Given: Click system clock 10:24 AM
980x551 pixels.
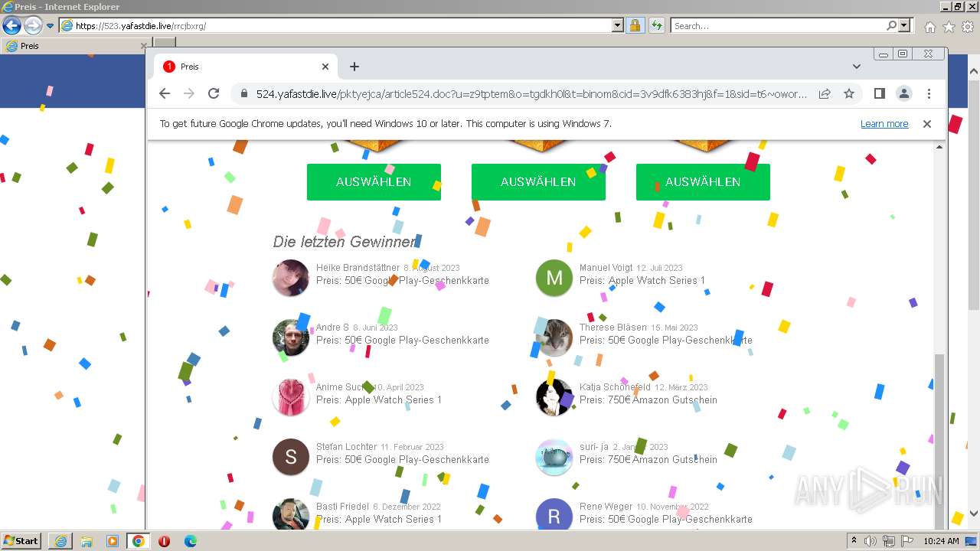Looking at the screenshot, I should pos(941,541).
